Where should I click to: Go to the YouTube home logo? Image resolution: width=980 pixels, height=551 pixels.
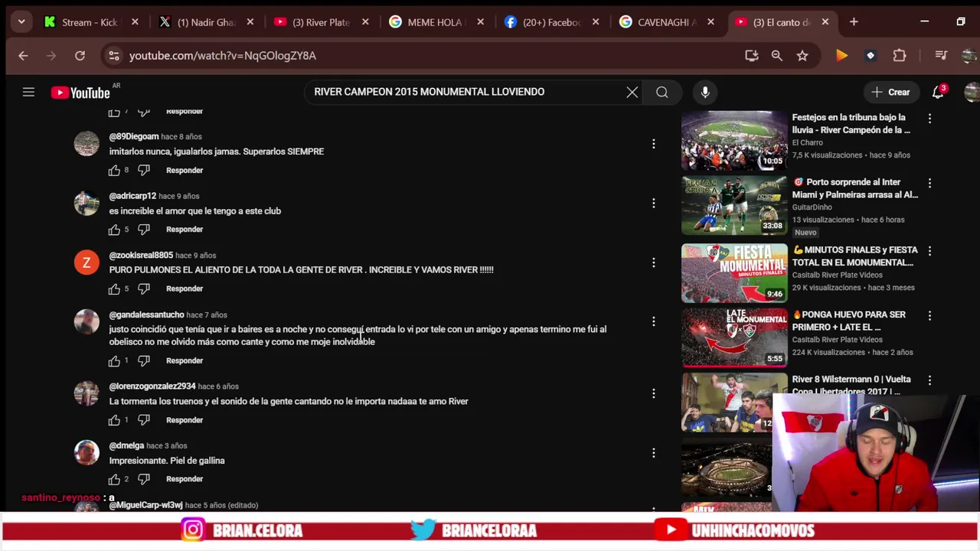click(x=80, y=93)
